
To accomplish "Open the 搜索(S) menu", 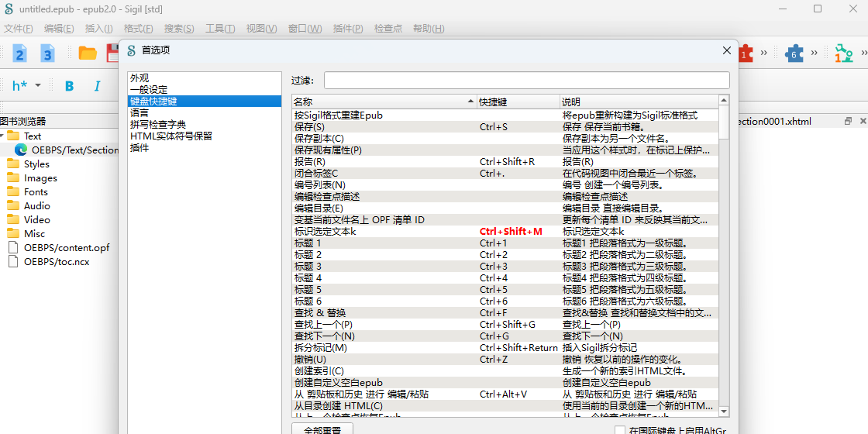I will pyautogui.click(x=179, y=29).
